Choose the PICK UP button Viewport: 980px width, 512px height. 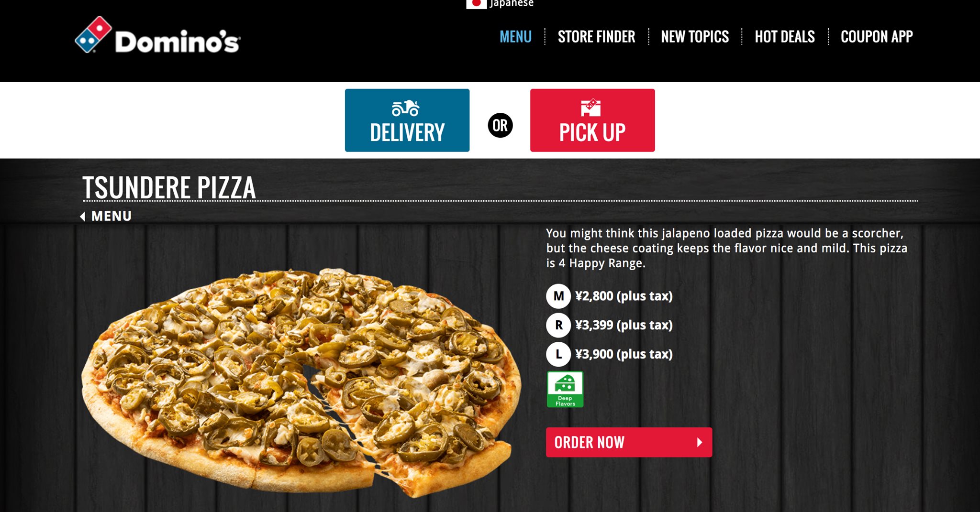click(x=592, y=120)
